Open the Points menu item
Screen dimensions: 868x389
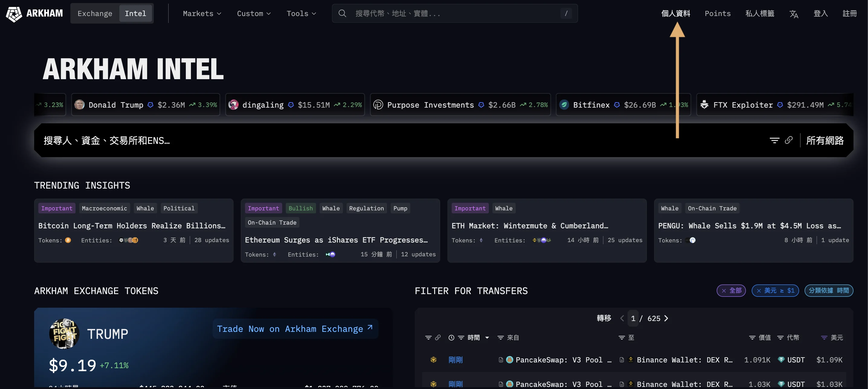718,14
